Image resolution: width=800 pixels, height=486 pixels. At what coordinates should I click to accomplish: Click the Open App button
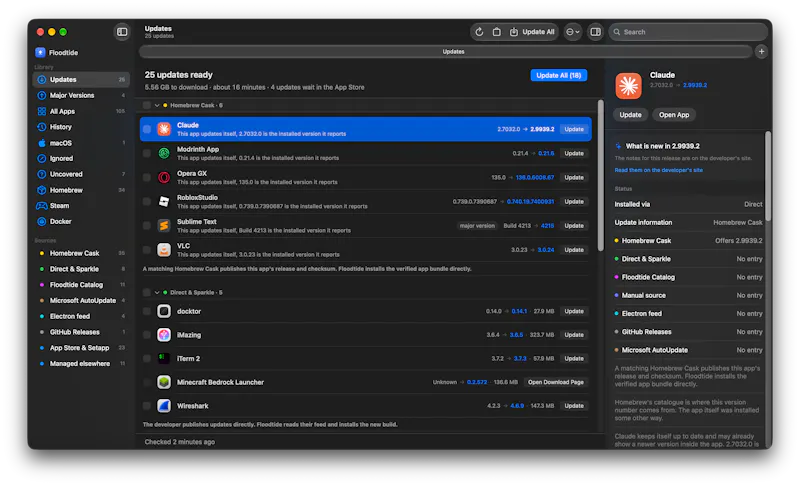point(673,115)
